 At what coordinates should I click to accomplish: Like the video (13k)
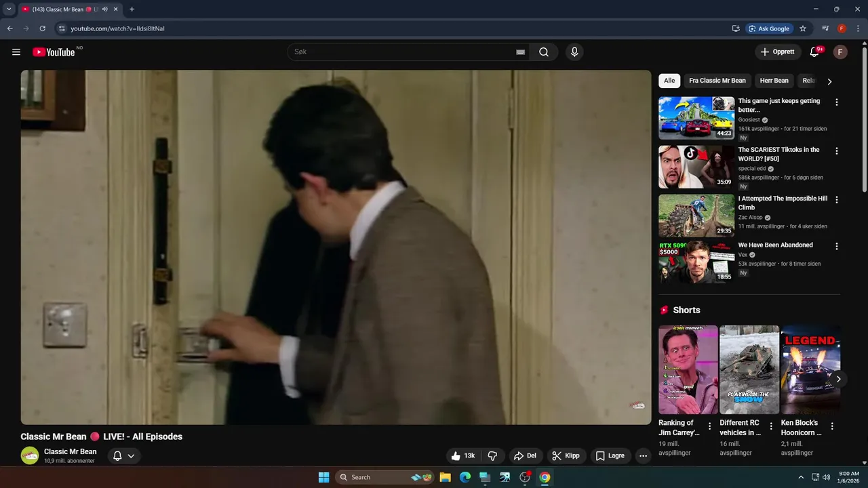pyautogui.click(x=464, y=456)
